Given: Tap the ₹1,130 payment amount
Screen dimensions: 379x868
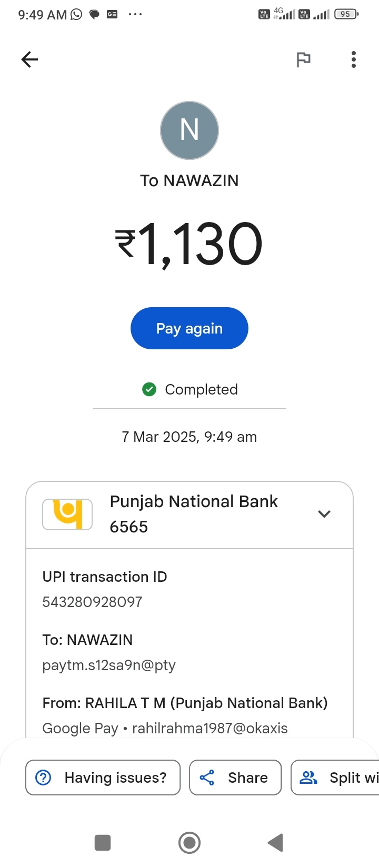Looking at the screenshot, I should click(189, 244).
